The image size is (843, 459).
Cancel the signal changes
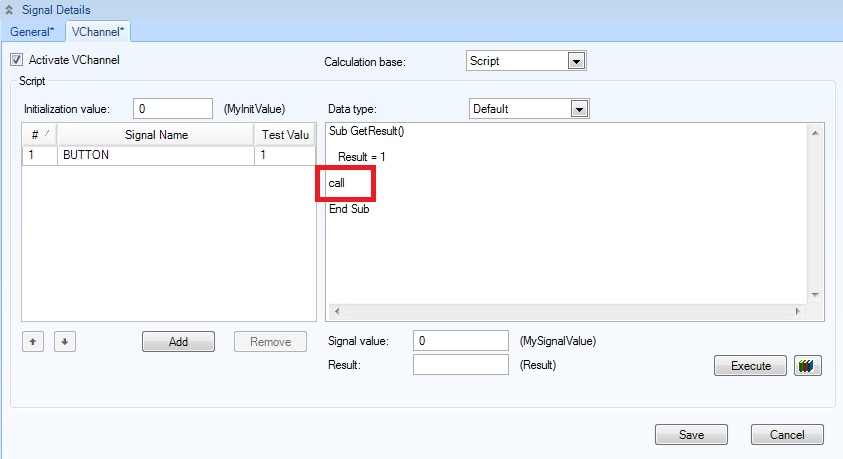[787, 435]
